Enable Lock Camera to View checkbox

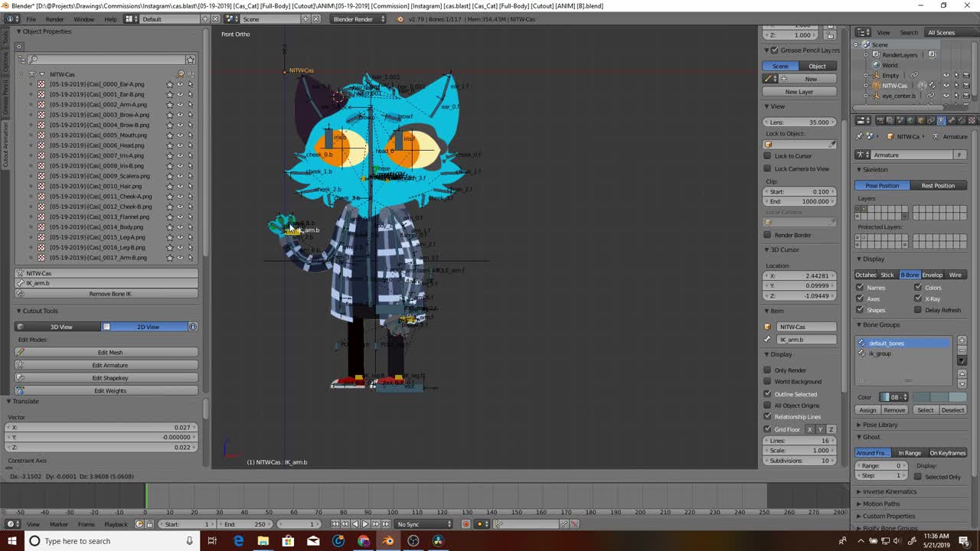pyautogui.click(x=768, y=168)
